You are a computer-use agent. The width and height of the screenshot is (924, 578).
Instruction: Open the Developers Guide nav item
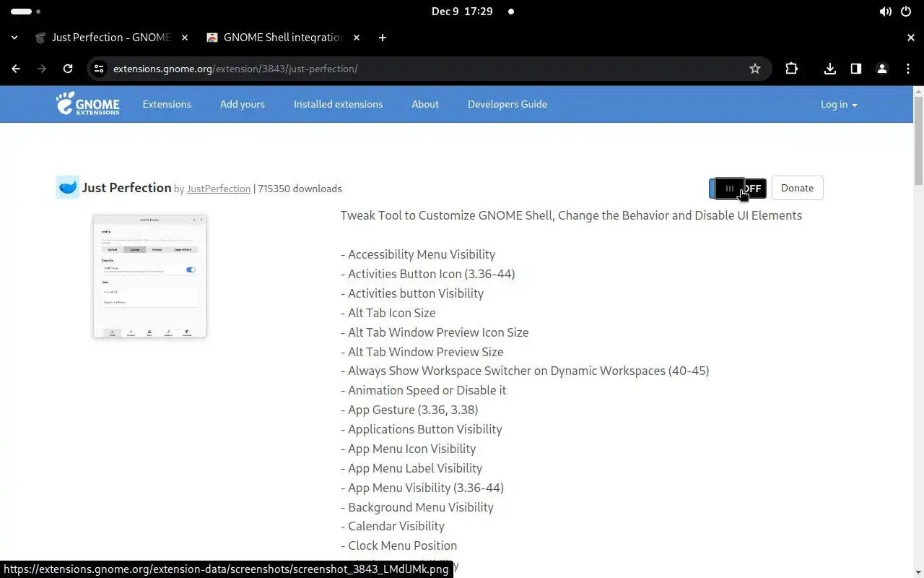(507, 104)
